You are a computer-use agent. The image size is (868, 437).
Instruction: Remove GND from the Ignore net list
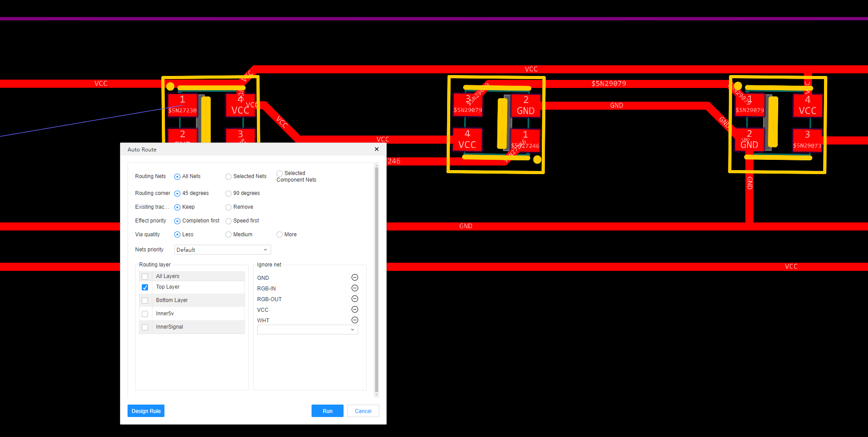355,277
